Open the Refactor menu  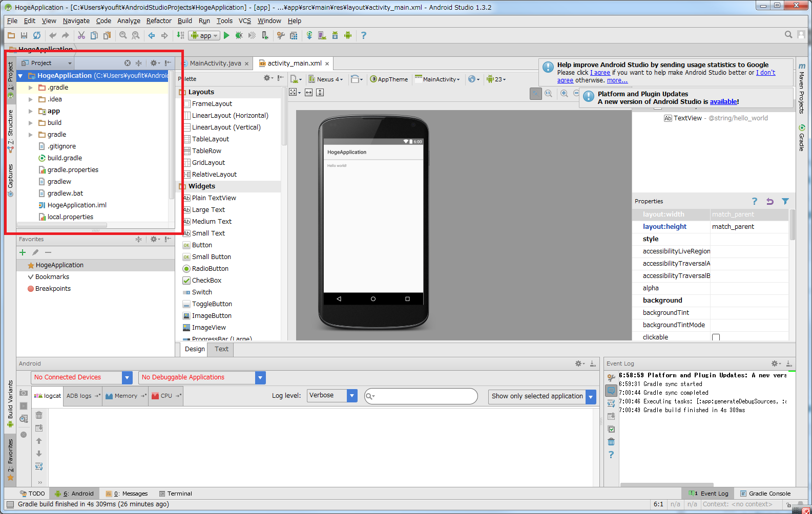(159, 21)
